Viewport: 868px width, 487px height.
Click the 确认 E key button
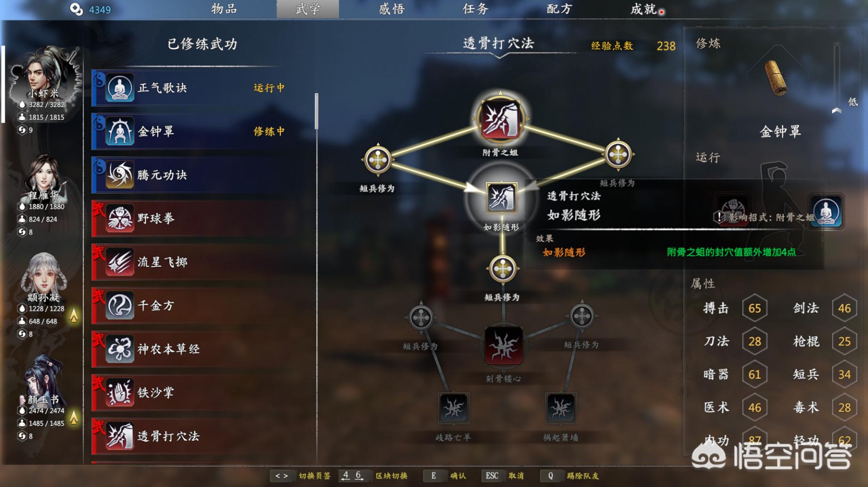[x=444, y=476]
